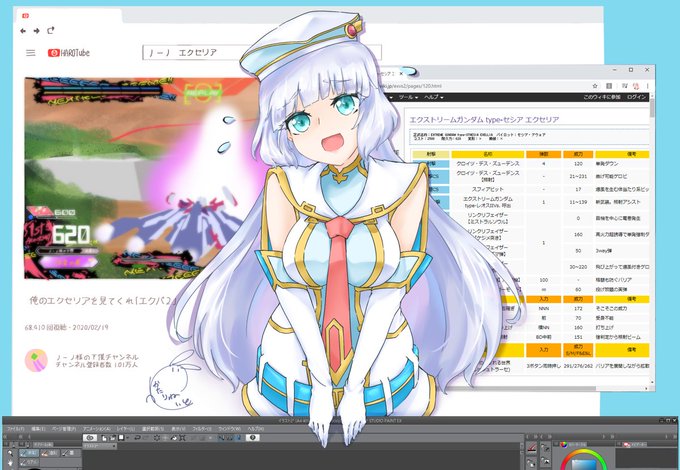The width and height of the screenshot is (680, 470).
Task: Reload the HAROTube browser page
Action: pyautogui.click(x=51, y=30)
